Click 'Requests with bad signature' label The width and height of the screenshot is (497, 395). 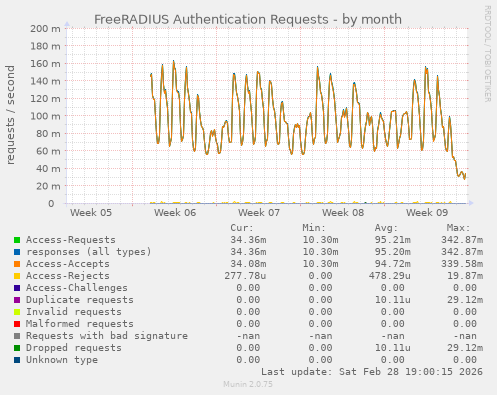pyautogui.click(x=107, y=336)
